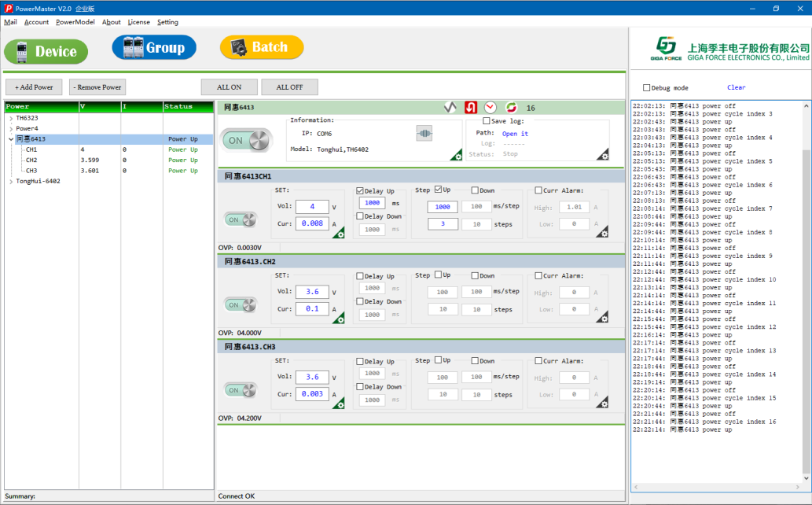The height and width of the screenshot is (505, 812).
Task: Enable CH1 Curr Alarm checkbox
Action: 538,190
